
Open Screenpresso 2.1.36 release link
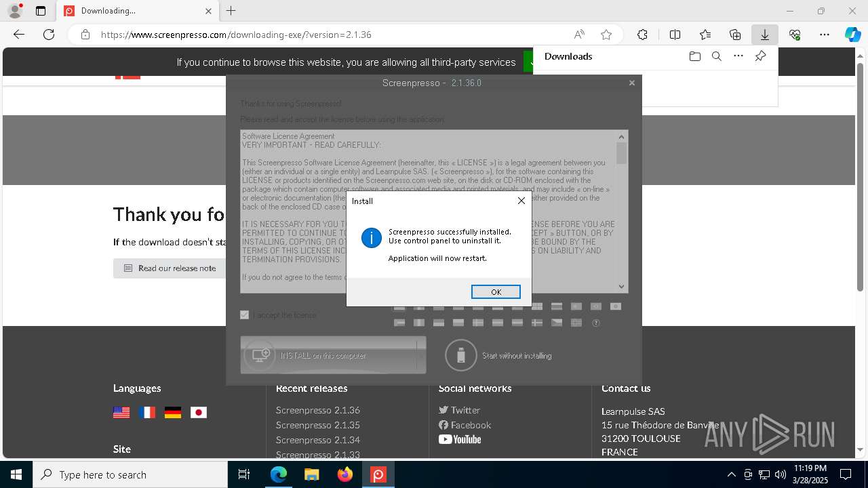point(317,410)
